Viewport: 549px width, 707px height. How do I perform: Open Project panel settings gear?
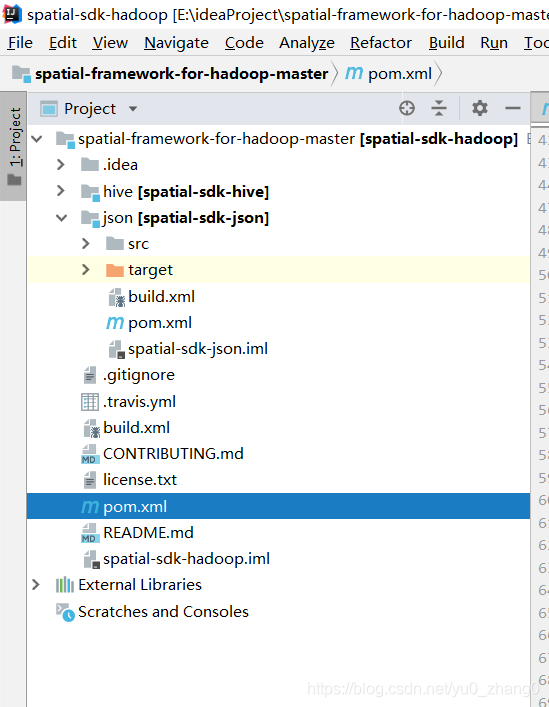click(480, 108)
